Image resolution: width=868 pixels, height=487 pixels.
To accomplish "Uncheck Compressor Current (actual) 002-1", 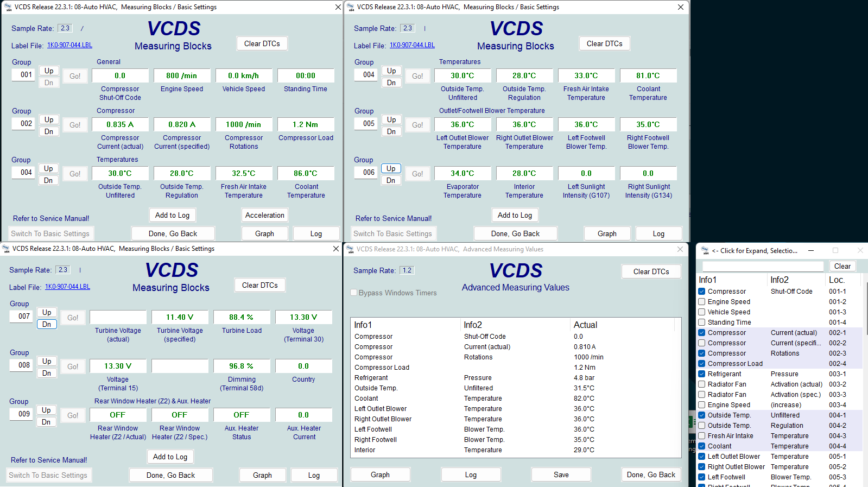I will point(702,333).
